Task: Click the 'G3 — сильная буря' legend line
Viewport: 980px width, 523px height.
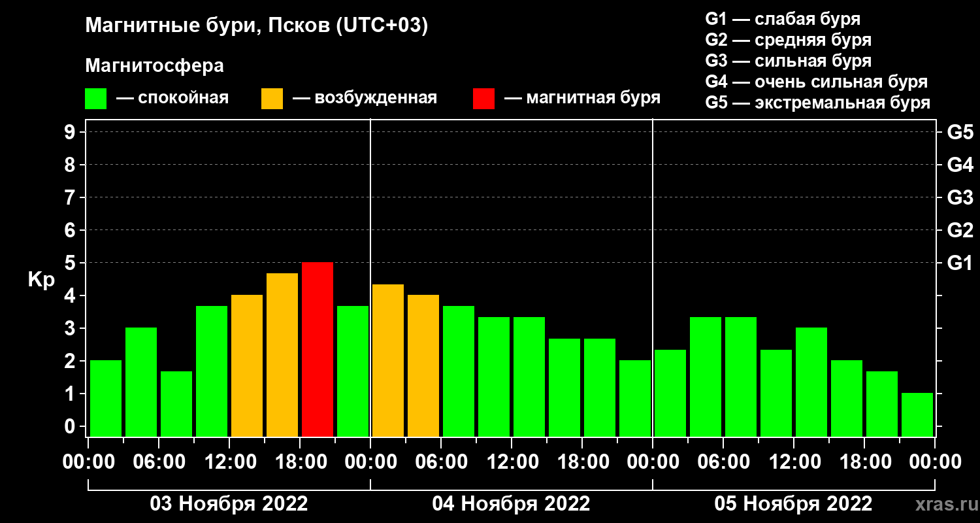Action: pos(789,61)
